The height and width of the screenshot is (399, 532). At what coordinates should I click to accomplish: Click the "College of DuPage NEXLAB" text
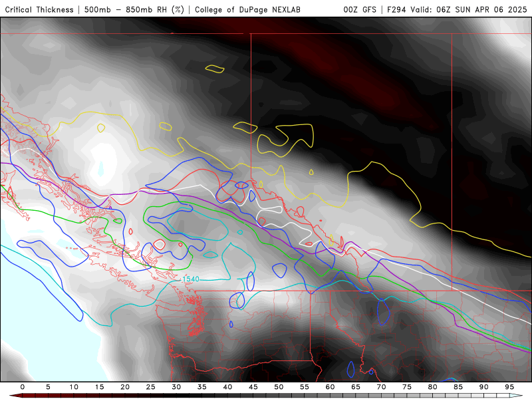pos(247,9)
